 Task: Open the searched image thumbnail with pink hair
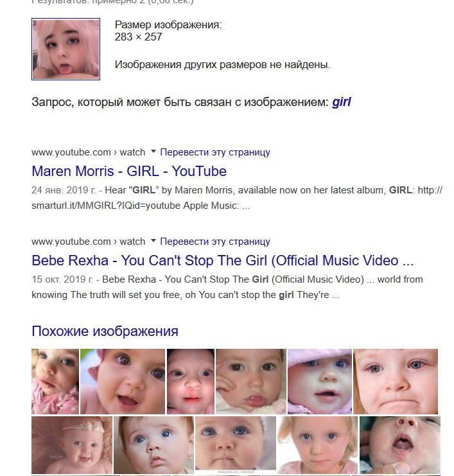[65, 49]
